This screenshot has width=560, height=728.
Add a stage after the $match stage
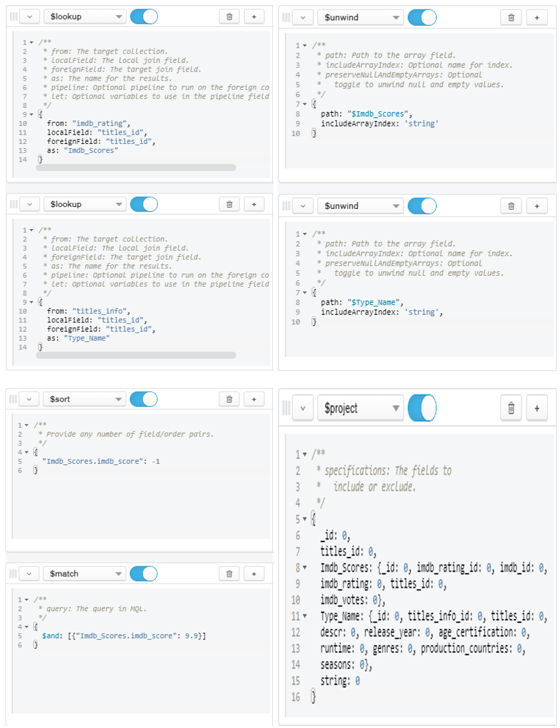coord(254,574)
